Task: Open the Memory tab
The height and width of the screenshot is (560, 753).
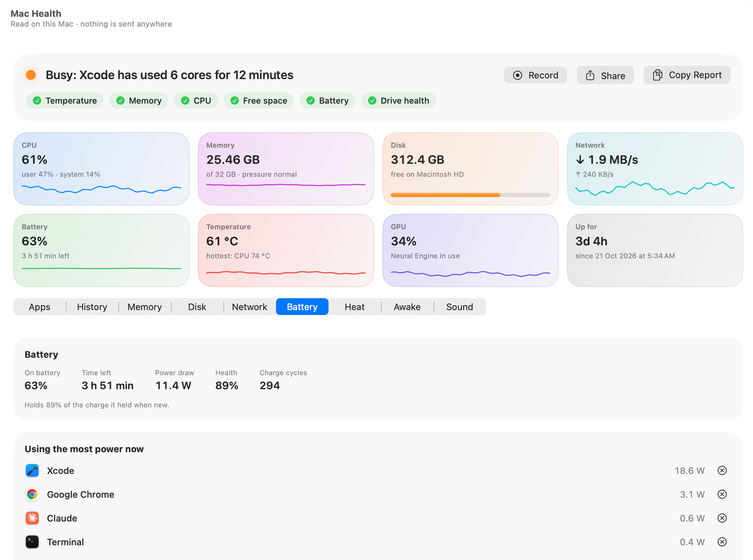Action: (x=145, y=307)
